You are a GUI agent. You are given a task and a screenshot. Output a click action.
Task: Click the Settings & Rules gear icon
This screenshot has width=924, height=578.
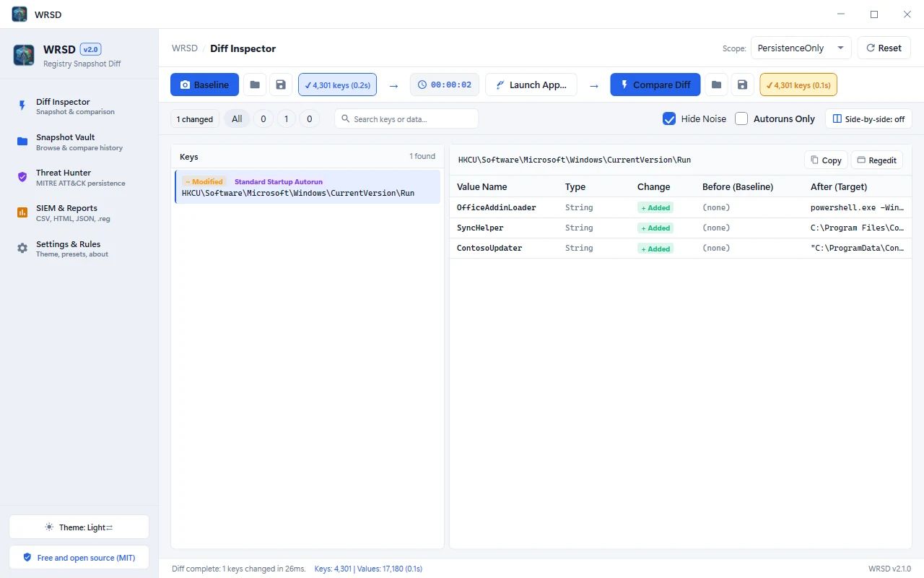tap(22, 248)
